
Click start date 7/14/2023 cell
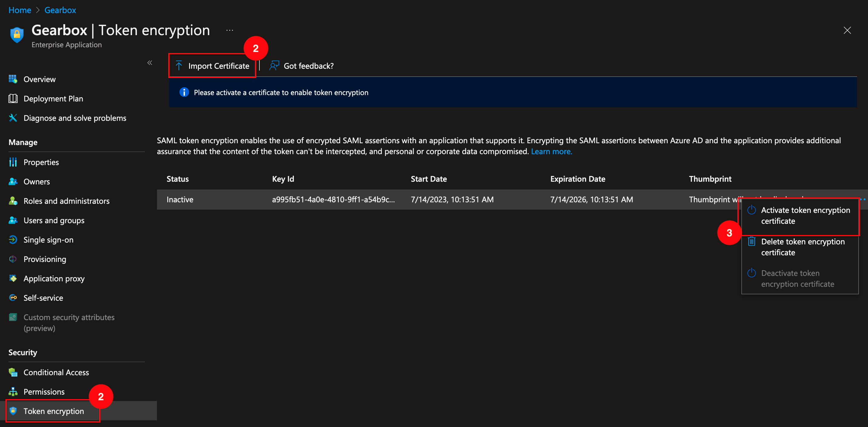(x=452, y=199)
